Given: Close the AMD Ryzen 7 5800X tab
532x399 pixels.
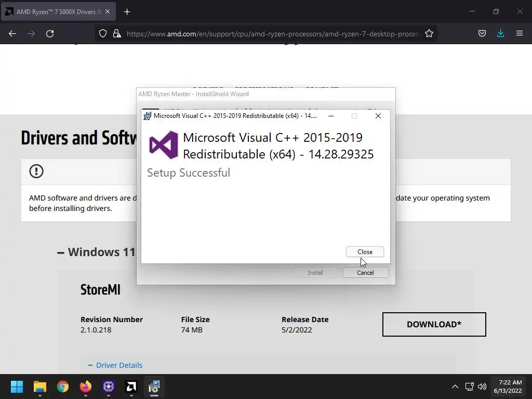Looking at the screenshot, I should pyautogui.click(x=108, y=11).
